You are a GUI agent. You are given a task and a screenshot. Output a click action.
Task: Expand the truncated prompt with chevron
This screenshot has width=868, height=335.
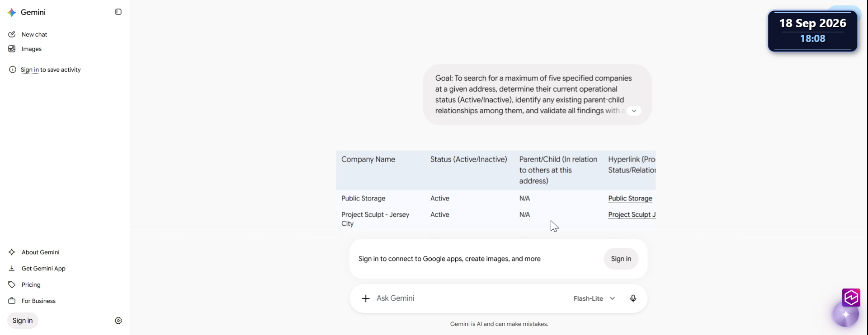click(634, 111)
